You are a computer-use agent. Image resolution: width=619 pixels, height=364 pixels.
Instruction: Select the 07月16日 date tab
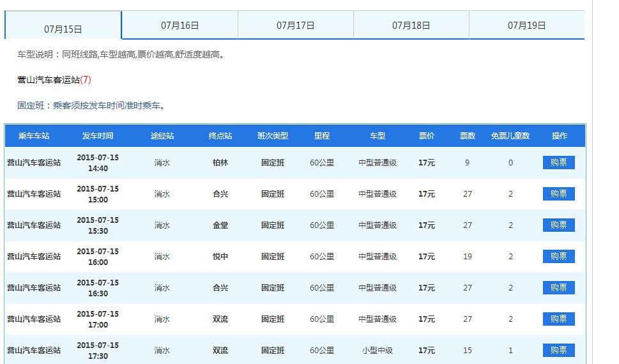pos(180,26)
